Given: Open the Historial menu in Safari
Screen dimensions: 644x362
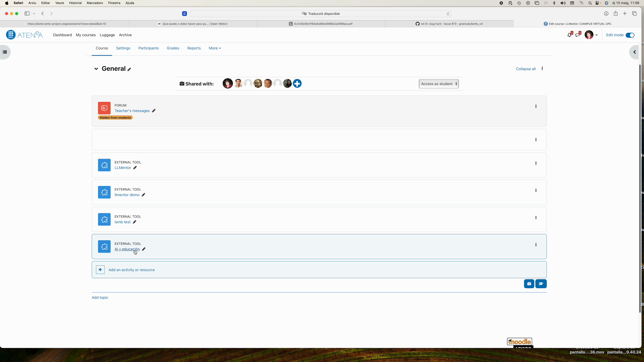Looking at the screenshot, I should (75, 3).
